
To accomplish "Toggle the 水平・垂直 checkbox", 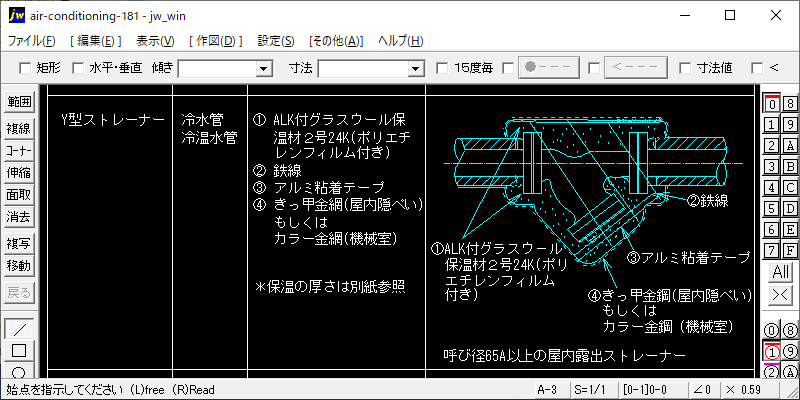I will tap(79, 68).
